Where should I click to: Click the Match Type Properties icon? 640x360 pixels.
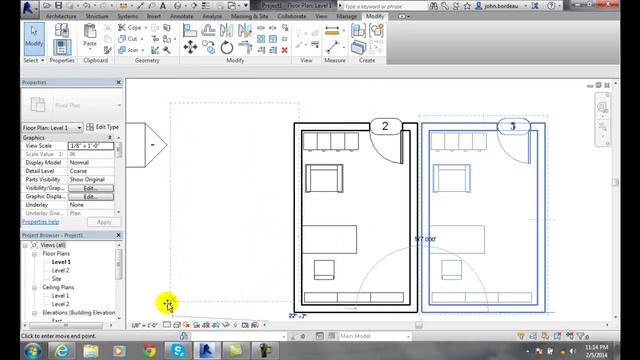pyautogui.click(x=107, y=50)
